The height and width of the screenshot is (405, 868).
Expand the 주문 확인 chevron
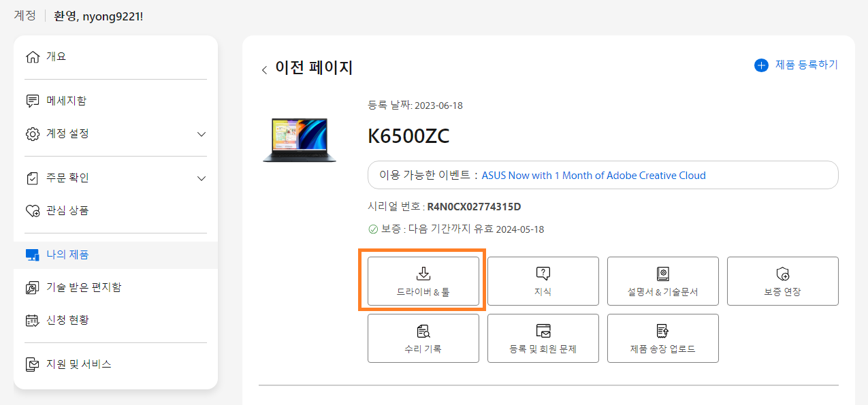coord(202,178)
